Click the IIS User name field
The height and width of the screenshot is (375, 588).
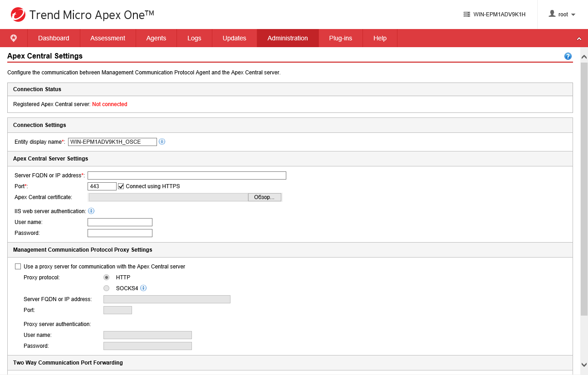pyautogui.click(x=120, y=222)
